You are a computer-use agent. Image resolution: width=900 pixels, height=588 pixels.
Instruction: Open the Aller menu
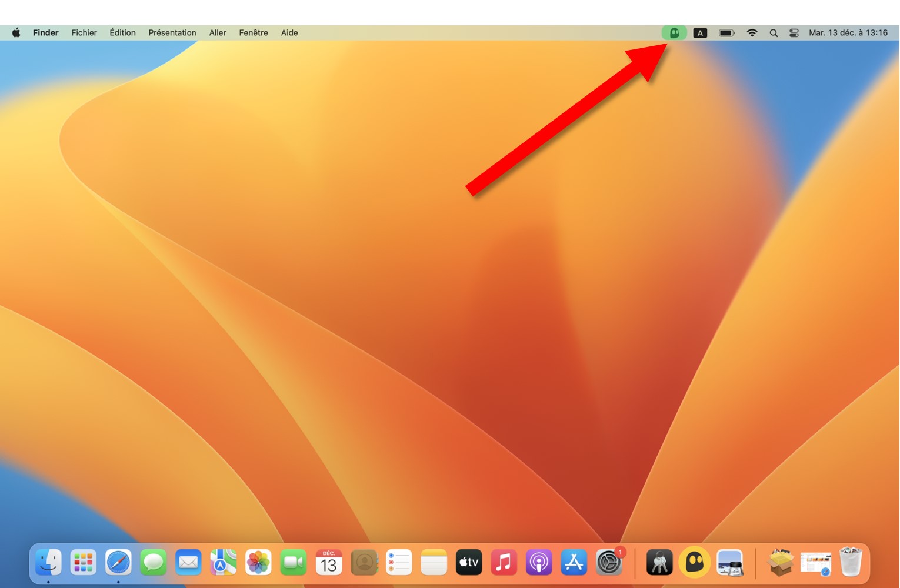[218, 33]
